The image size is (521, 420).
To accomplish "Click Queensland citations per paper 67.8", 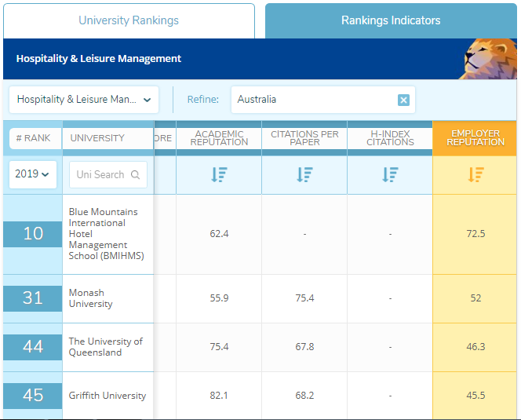I will [304, 347].
